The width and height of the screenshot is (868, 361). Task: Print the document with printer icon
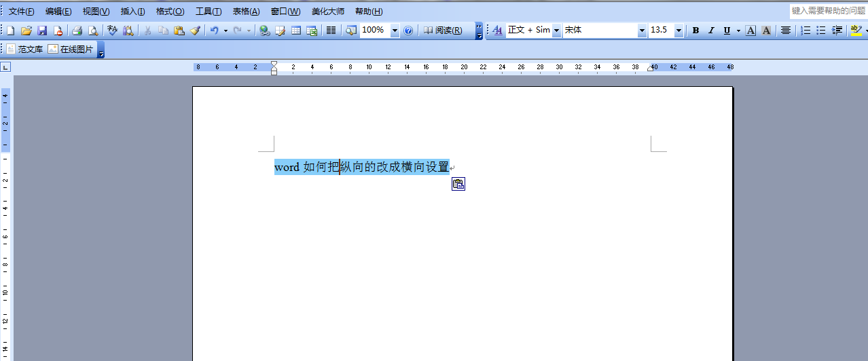(77, 31)
